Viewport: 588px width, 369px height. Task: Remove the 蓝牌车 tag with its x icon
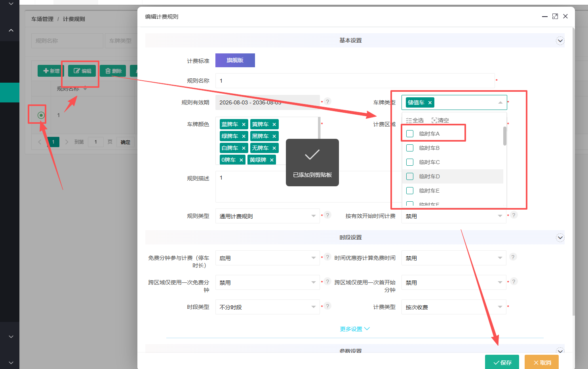tap(244, 125)
